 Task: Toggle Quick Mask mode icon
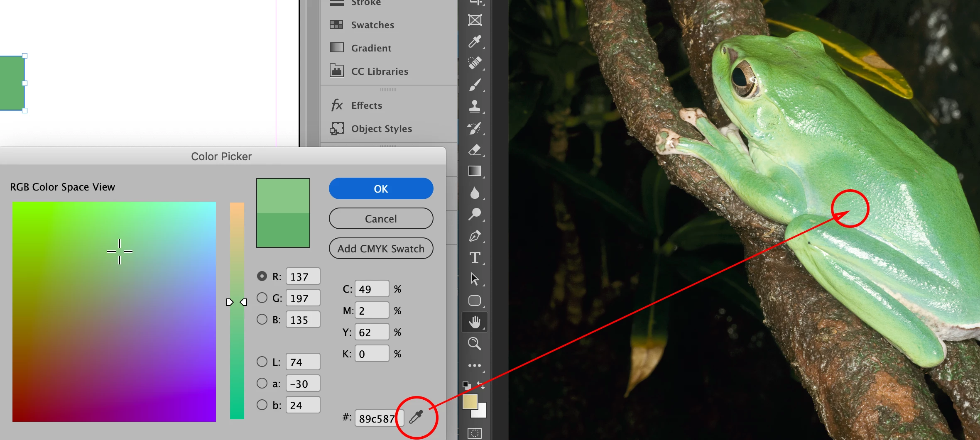tap(475, 433)
